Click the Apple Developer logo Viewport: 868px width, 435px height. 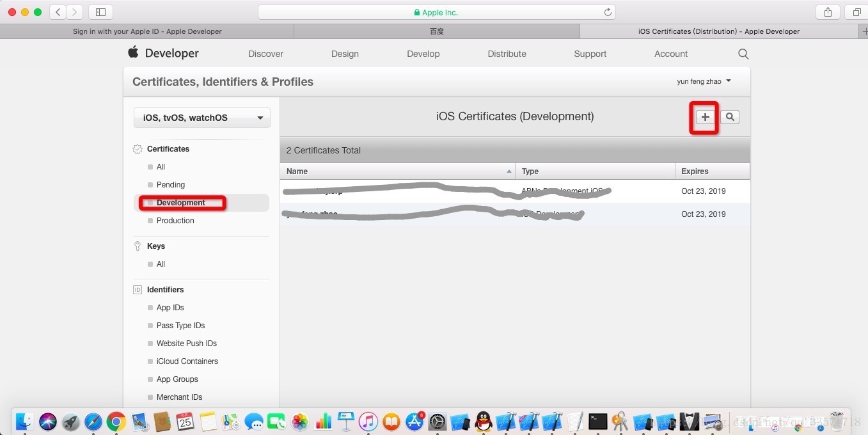163,53
